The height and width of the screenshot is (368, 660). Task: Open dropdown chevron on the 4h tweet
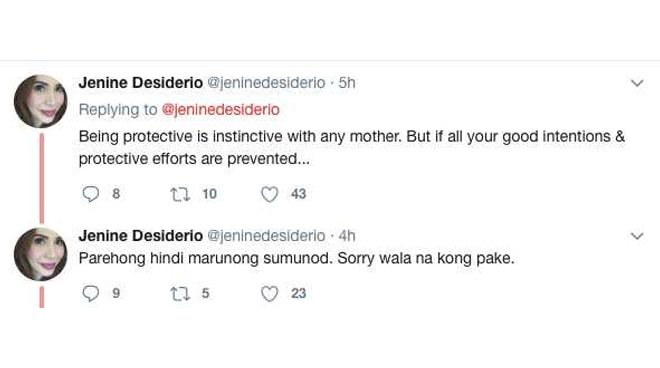click(x=637, y=236)
